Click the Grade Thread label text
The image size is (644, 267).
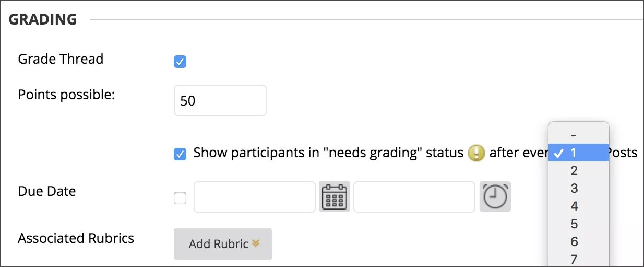pos(61,59)
